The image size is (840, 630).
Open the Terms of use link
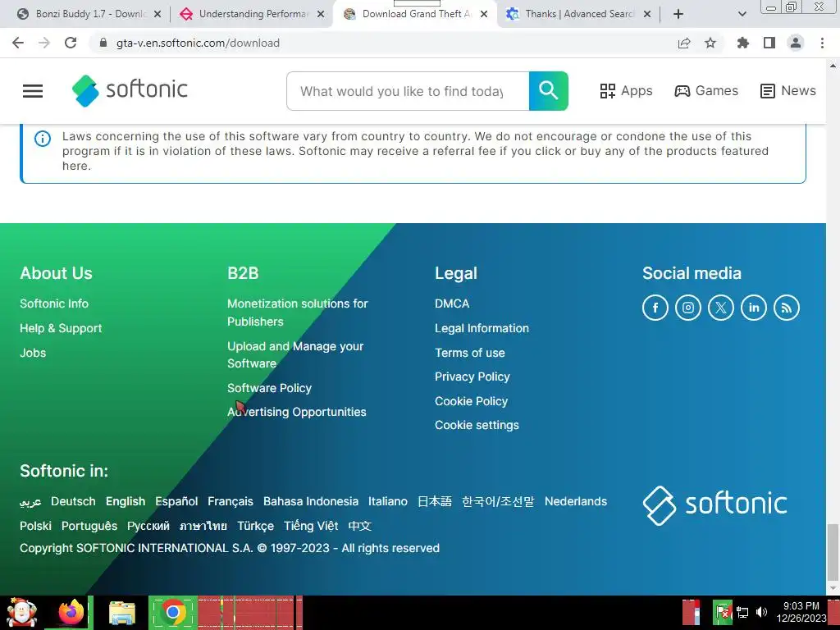470,353
